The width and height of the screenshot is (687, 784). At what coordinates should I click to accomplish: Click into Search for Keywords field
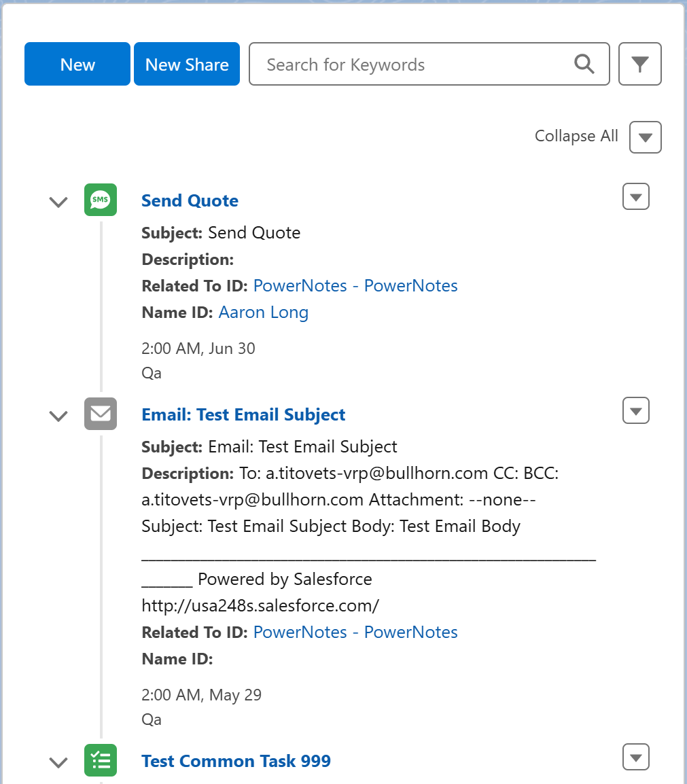coord(429,64)
